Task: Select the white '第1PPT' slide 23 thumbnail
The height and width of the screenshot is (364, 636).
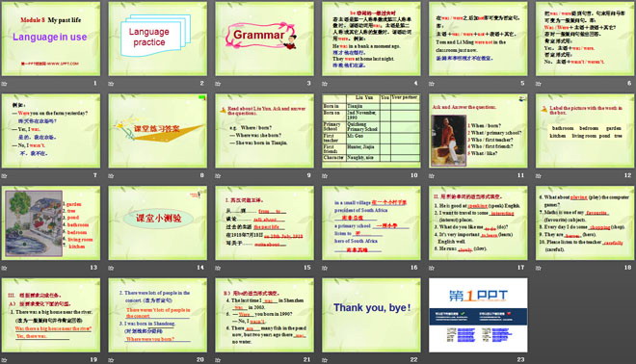Action: click(478, 315)
